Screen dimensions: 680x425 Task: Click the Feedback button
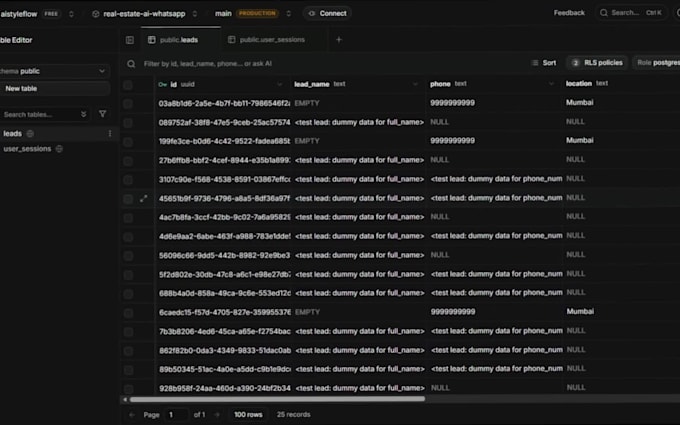(569, 13)
